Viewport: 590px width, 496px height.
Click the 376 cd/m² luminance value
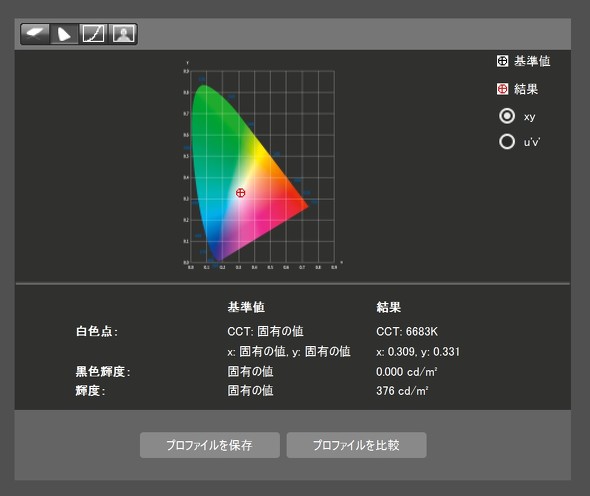click(x=402, y=391)
